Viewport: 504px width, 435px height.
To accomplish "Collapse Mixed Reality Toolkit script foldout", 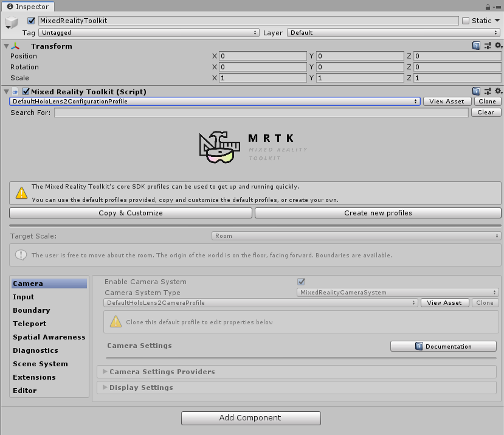I will pos(7,92).
